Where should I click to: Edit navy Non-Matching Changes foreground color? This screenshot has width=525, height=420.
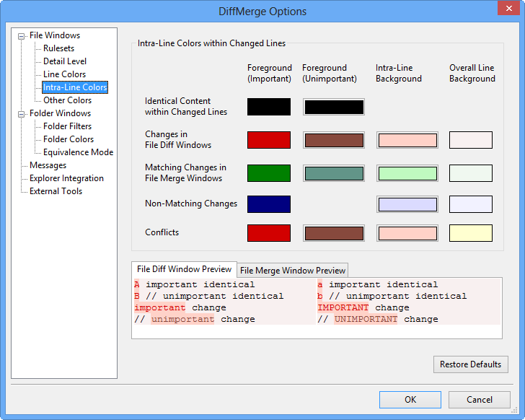coord(269,204)
